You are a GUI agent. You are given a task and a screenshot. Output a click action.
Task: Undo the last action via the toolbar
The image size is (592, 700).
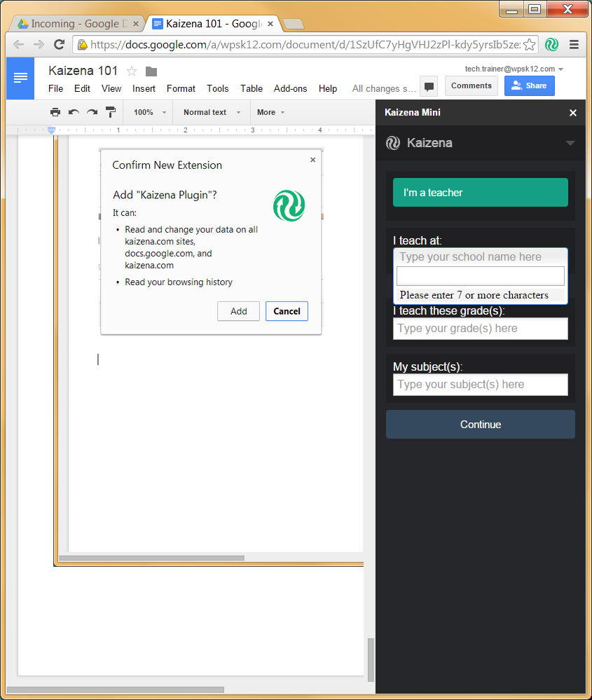74,112
